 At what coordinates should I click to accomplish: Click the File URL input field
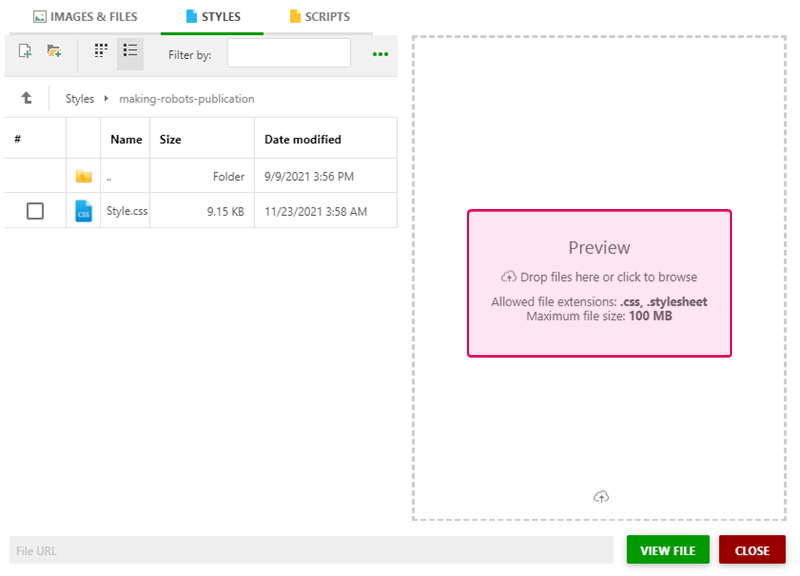click(x=300, y=550)
